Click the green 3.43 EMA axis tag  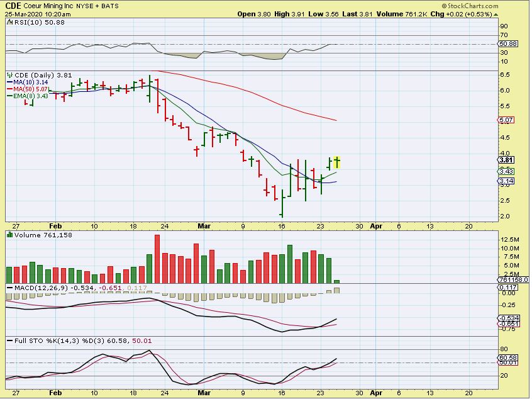pyautogui.click(x=506, y=171)
